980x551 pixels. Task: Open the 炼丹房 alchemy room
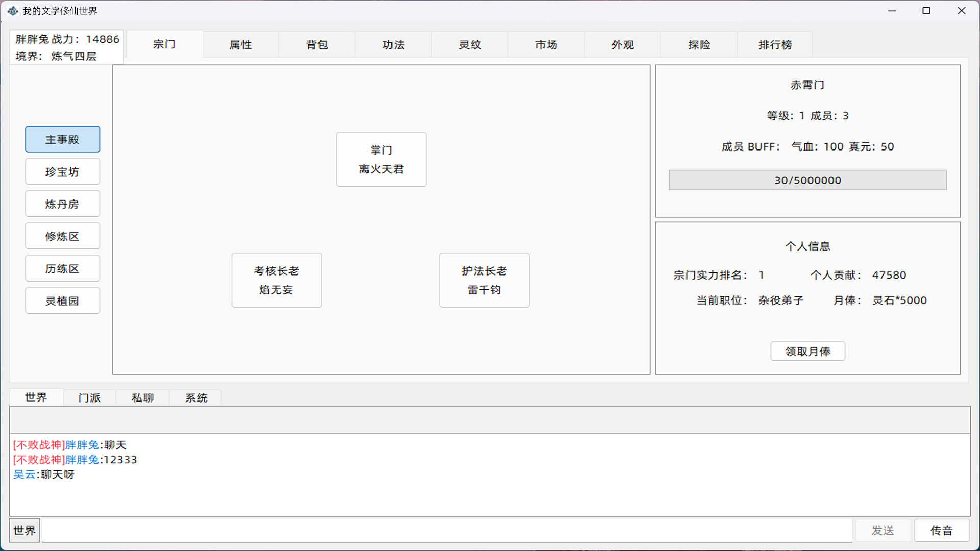click(62, 204)
